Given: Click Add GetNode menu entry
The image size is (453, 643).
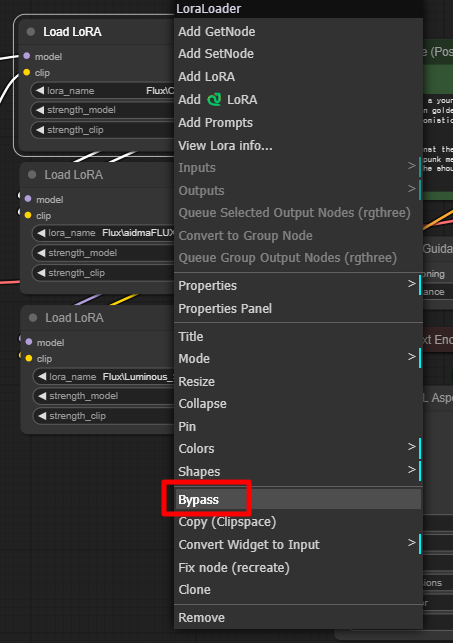Looking at the screenshot, I should [x=298, y=32].
